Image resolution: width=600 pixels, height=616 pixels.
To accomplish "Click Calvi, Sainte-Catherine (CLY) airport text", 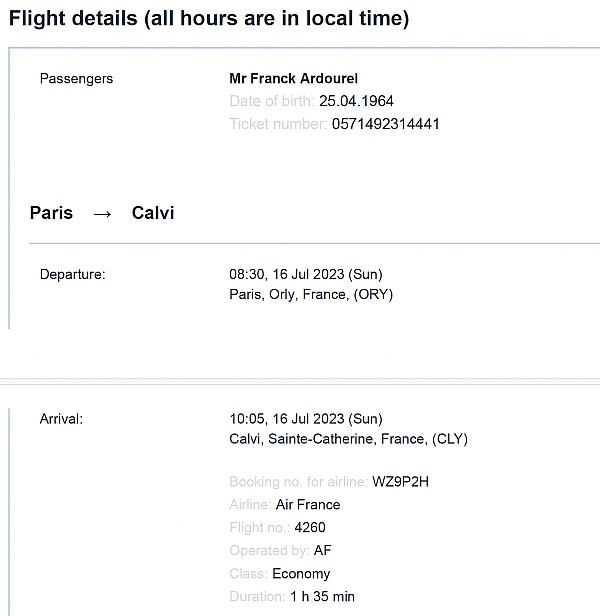I will pos(349,439).
